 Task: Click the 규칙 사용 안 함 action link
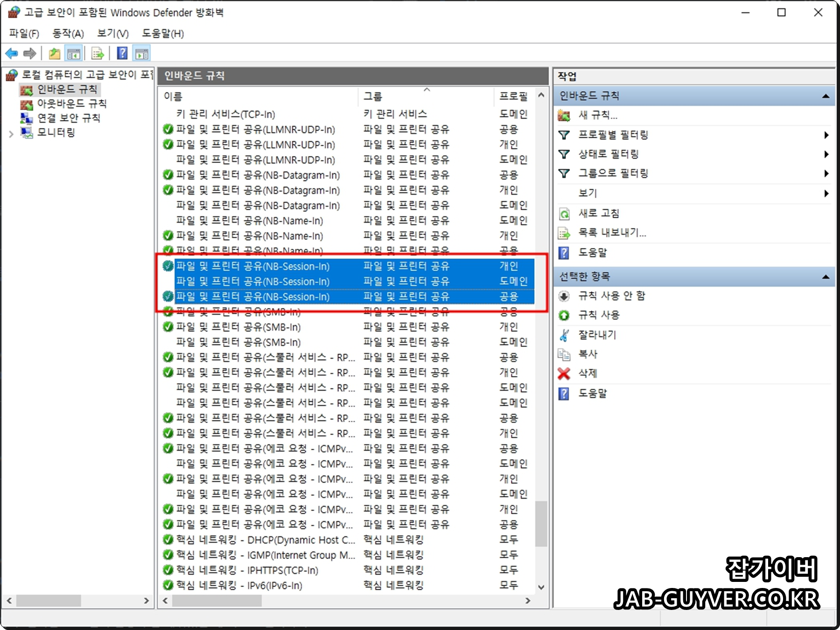pos(612,296)
